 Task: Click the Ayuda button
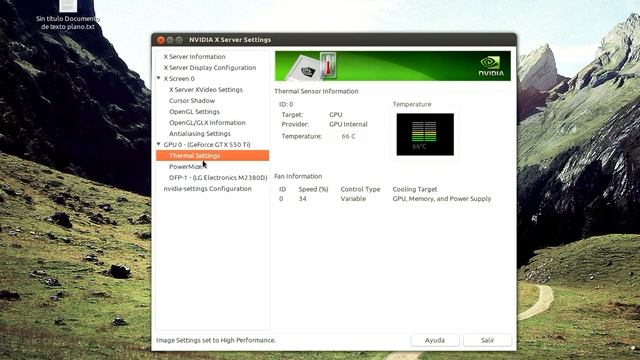tap(435, 340)
